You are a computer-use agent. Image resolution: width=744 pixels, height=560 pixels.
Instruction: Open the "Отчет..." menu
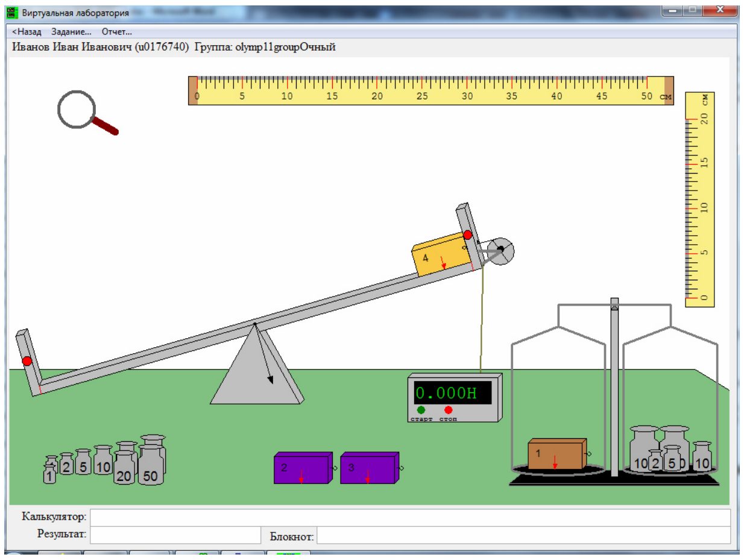tap(116, 32)
